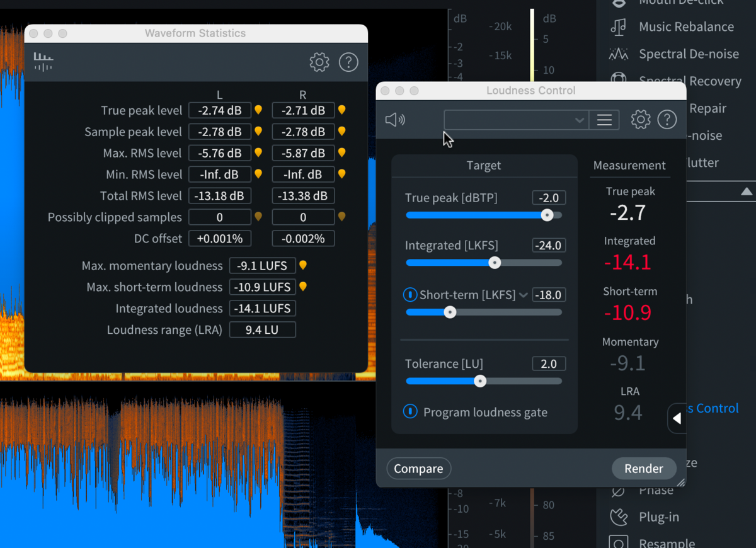Click the left DC offset value +0.001%

pos(220,239)
